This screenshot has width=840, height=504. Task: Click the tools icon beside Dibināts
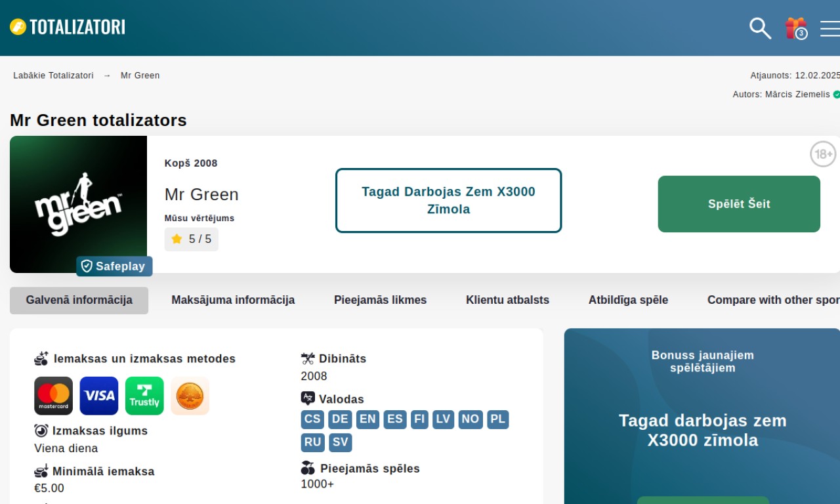coord(308,359)
